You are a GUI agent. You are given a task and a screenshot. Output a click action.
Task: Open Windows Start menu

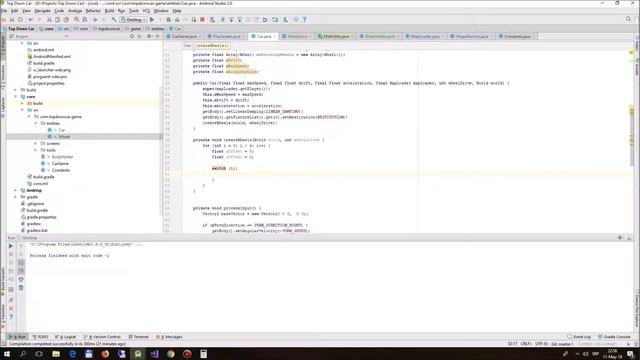[x=7, y=354]
